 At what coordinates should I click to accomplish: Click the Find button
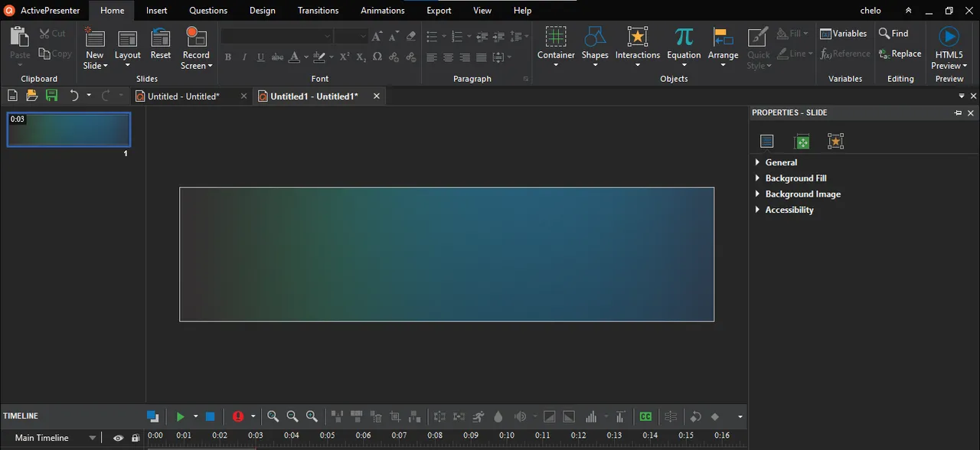893,33
